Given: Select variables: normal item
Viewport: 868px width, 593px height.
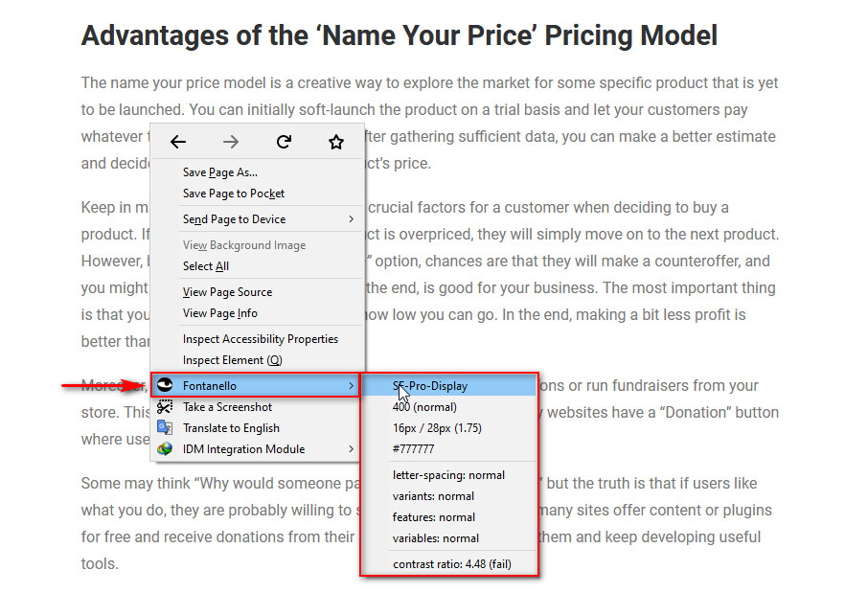Looking at the screenshot, I should (449, 538).
